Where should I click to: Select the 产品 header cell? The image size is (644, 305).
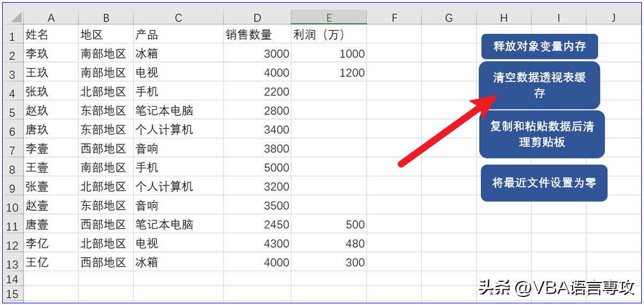(x=178, y=35)
